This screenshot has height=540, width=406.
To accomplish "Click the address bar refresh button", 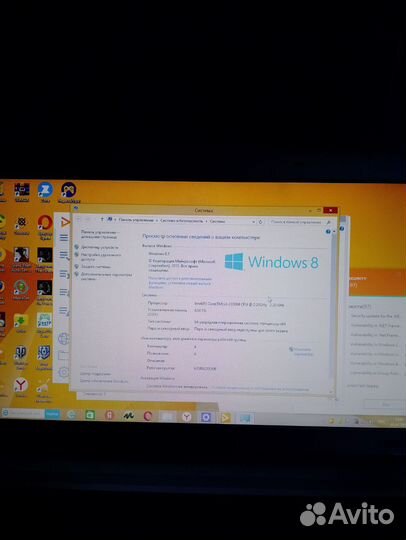I will click(261, 222).
